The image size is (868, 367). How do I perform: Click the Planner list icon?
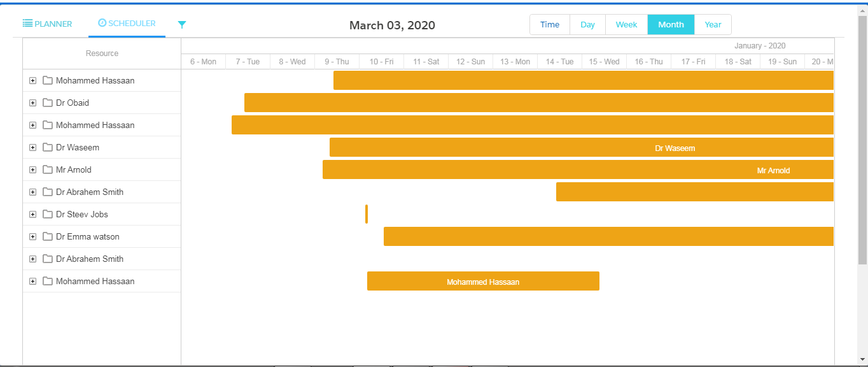(x=27, y=24)
